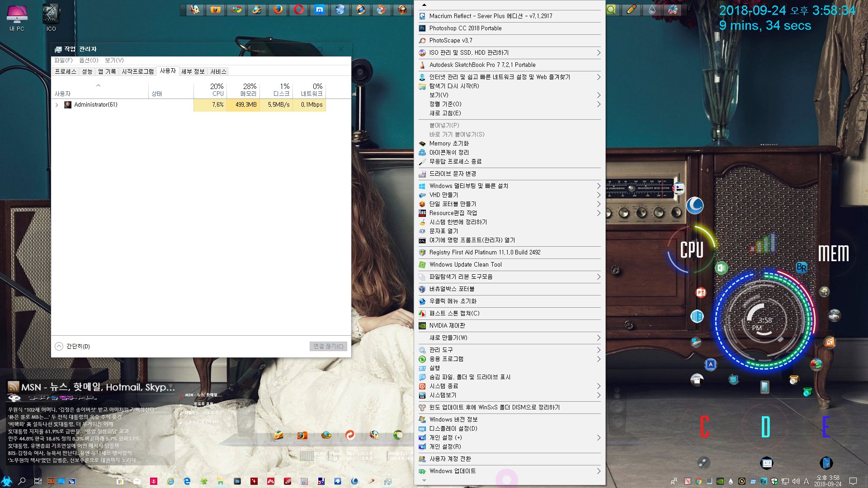Image resolution: width=868 pixels, height=488 pixels.
Task: Open Autodesk SketchBook Pro Portable entry
Action: point(509,65)
